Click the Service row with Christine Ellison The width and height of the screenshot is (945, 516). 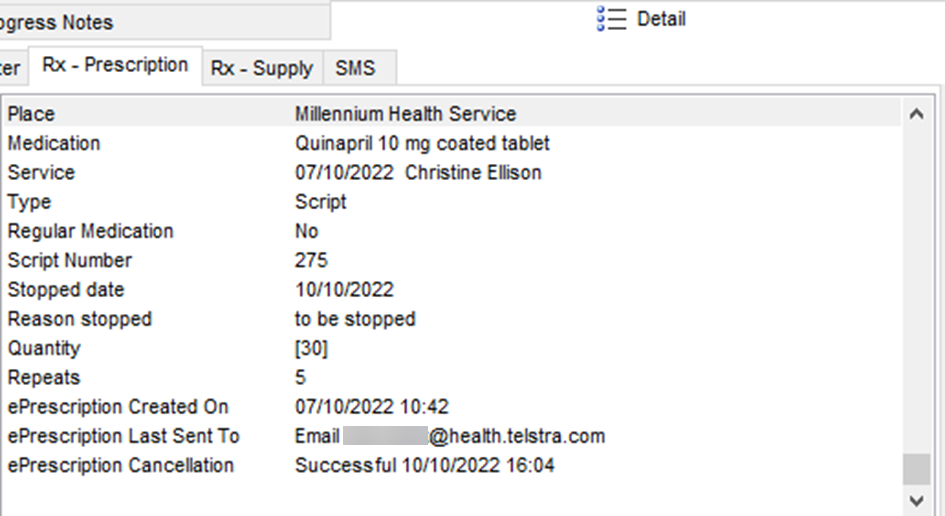453,172
